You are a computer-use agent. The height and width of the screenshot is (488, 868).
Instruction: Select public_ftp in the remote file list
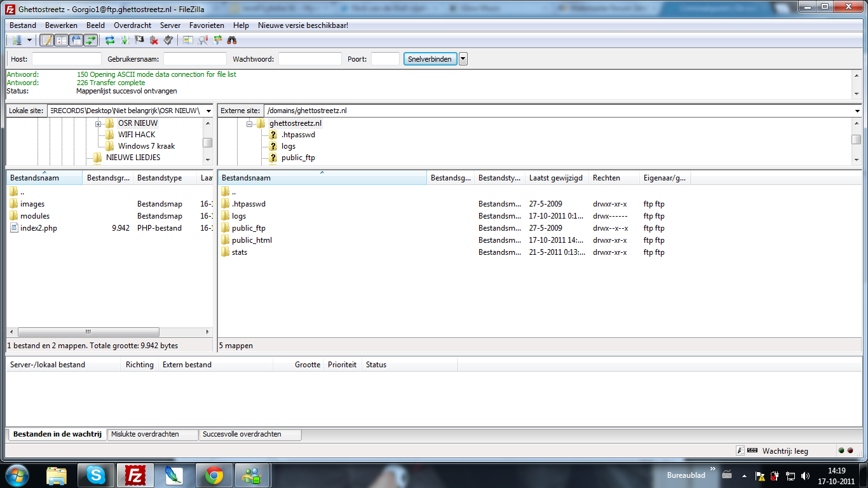pos(248,228)
